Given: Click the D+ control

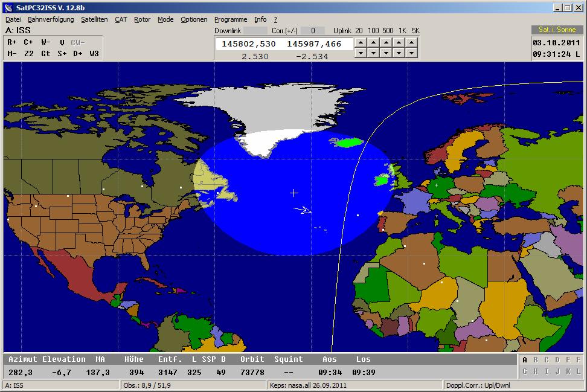Looking at the screenshot, I should (78, 54).
